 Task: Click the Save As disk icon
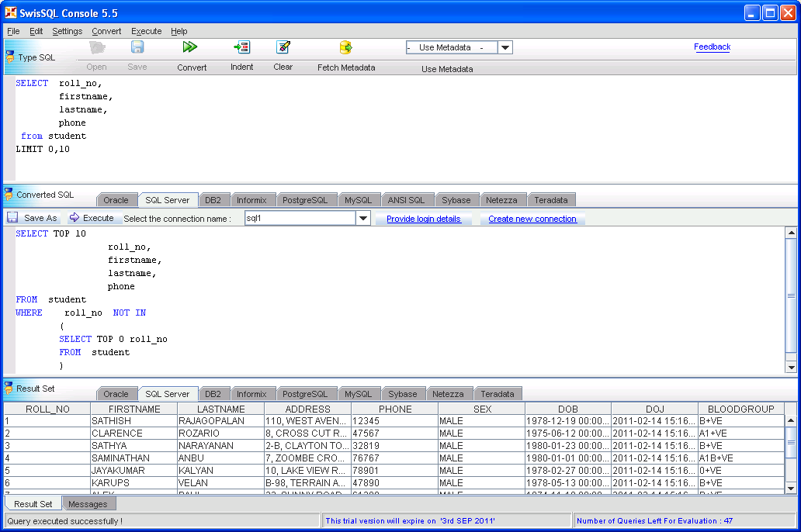pos(12,217)
